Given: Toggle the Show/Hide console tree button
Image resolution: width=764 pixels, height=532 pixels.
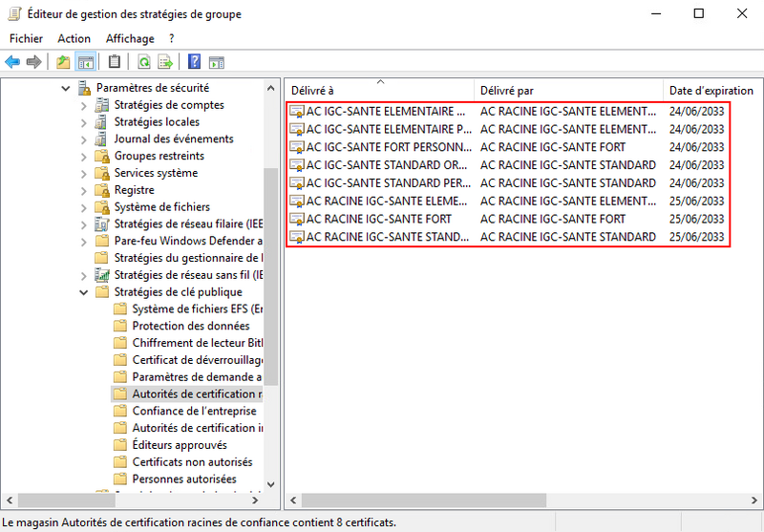Looking at the screenshot, I should click(86, 62).
